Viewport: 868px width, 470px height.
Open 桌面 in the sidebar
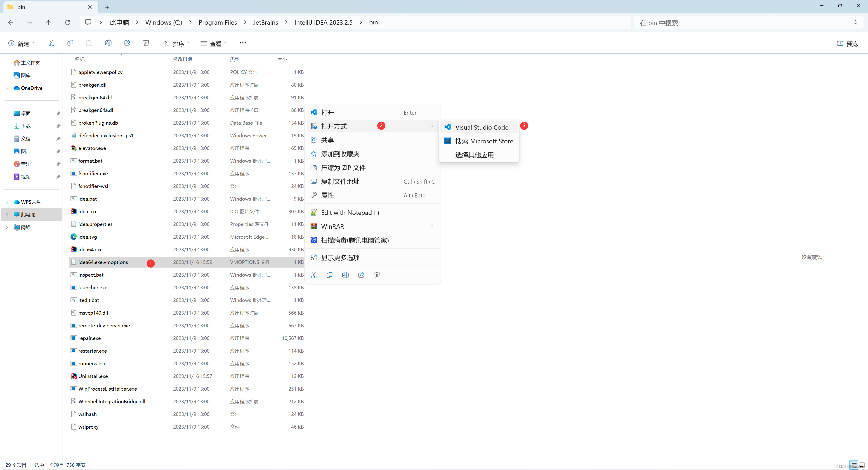pos(26,113)
